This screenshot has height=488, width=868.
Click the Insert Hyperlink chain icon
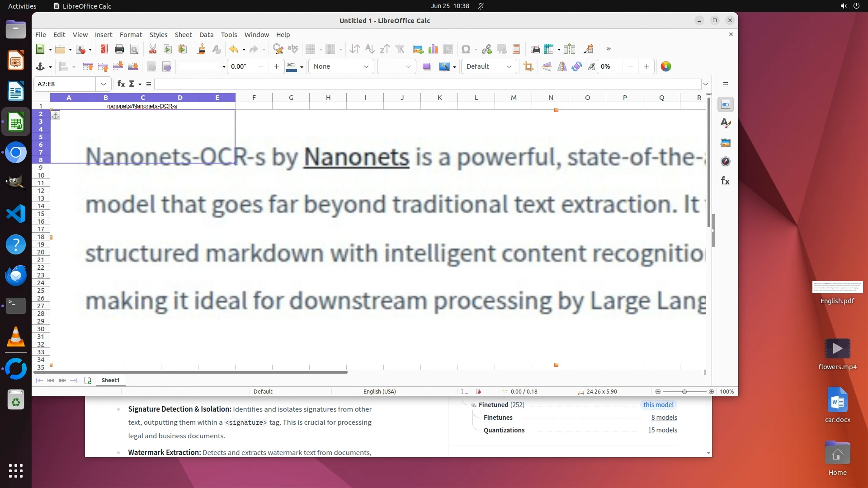pos(486,49)
